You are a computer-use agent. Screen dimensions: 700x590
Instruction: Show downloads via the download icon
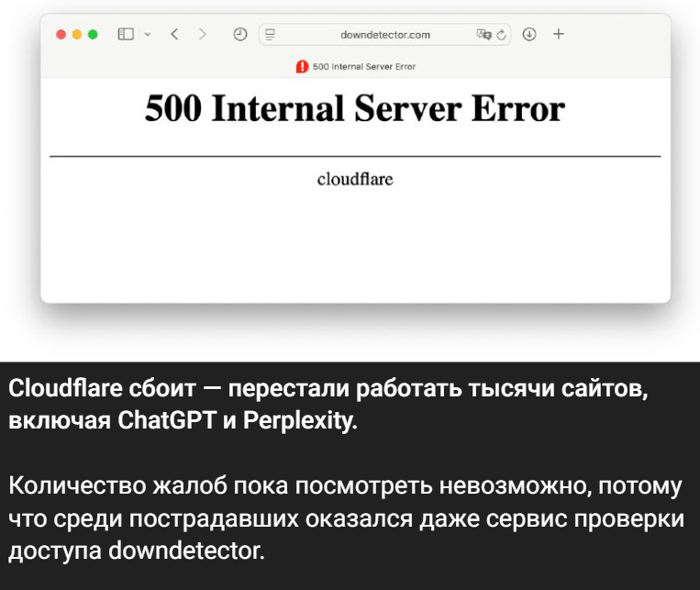[x=529, y=34]
